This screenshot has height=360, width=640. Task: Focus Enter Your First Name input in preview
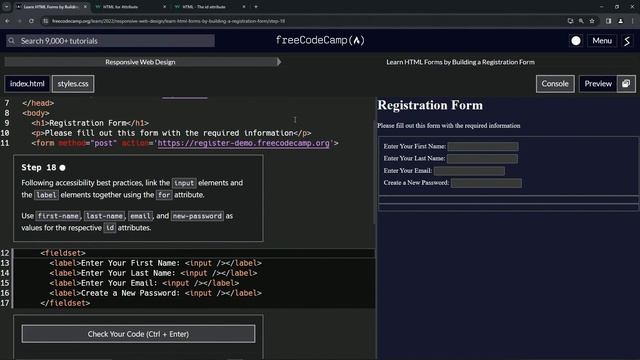483,146
